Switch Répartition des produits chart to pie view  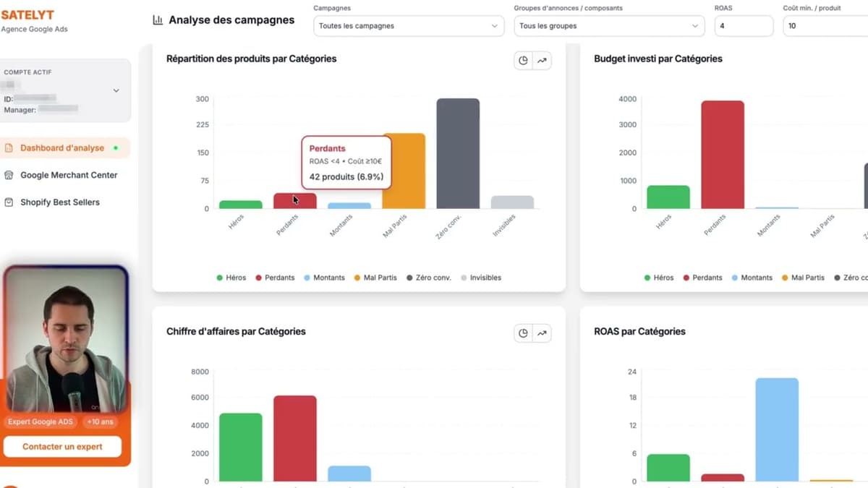(523, 61)
